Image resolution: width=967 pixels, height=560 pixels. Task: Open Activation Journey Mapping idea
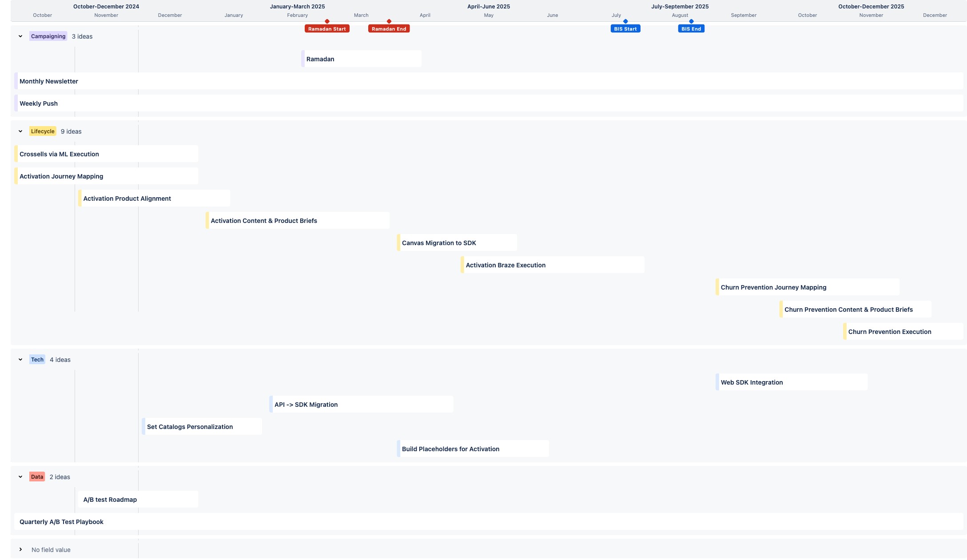tap(106, 176)
